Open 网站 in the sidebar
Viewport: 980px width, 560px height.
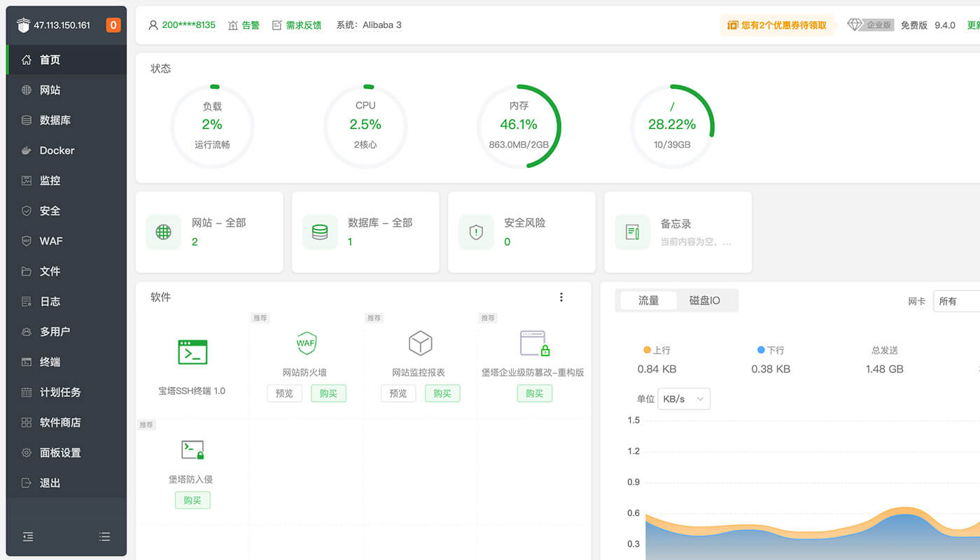click(66, 90)
